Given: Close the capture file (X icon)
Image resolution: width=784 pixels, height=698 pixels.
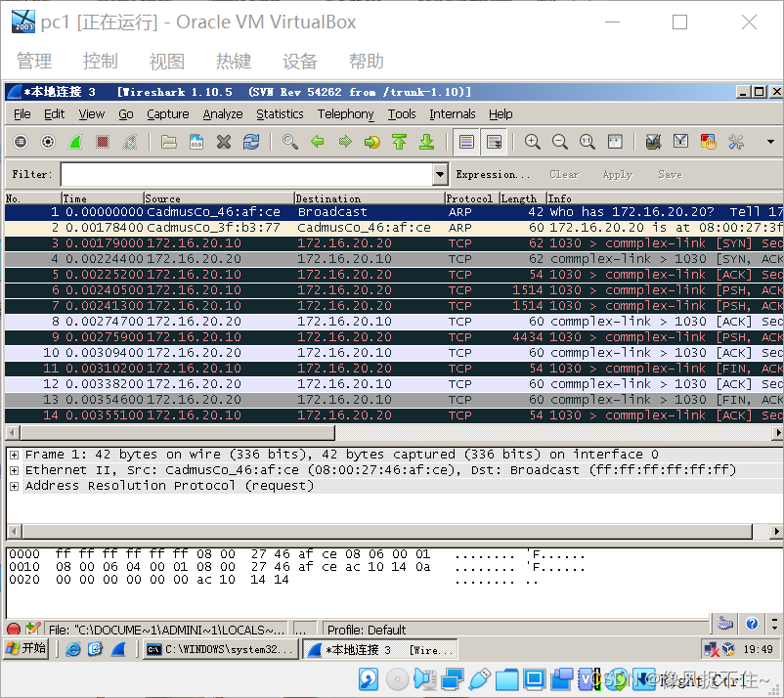Looking at the screenshot, I should tap(224, 142).
